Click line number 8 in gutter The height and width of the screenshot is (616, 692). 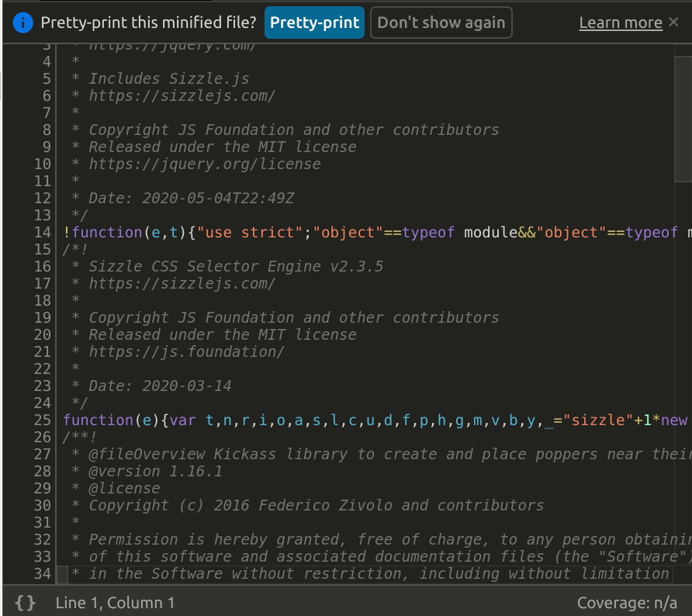click(47, 130)
